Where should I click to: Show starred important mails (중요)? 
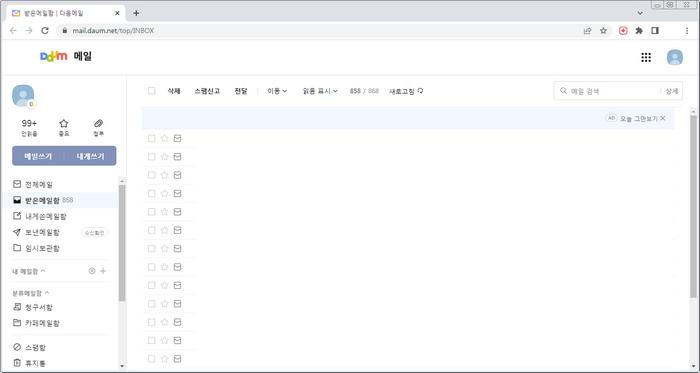point(64,128)
